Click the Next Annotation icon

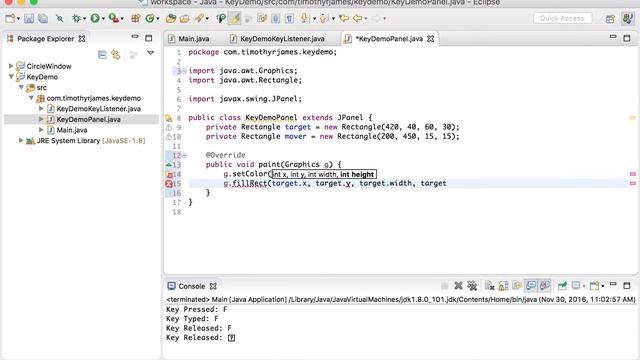[x=304, y=18]
